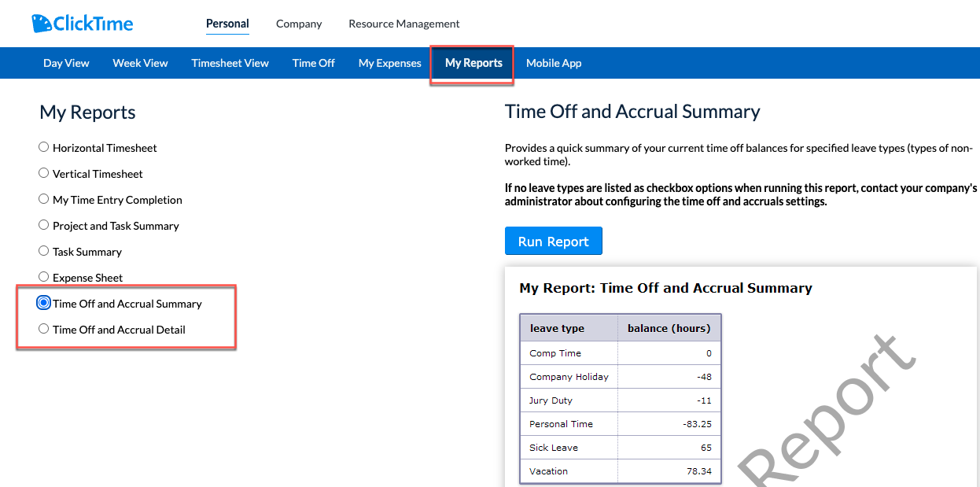980x487 pixels.
Task: Open the Company top navigation tab
Action: 299,24
